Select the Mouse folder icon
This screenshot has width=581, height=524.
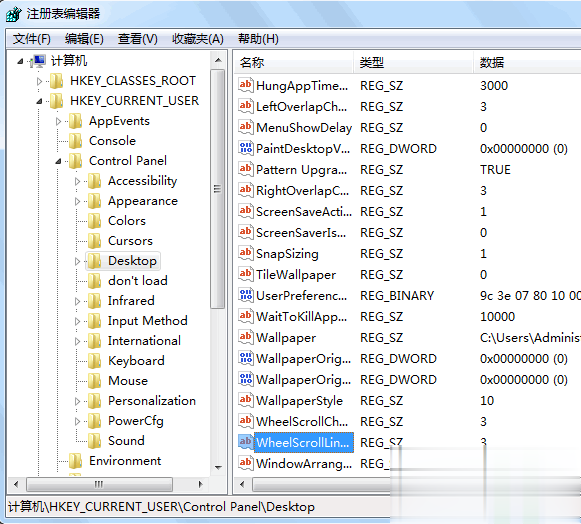pyautogui.click(x=94, y=381)
